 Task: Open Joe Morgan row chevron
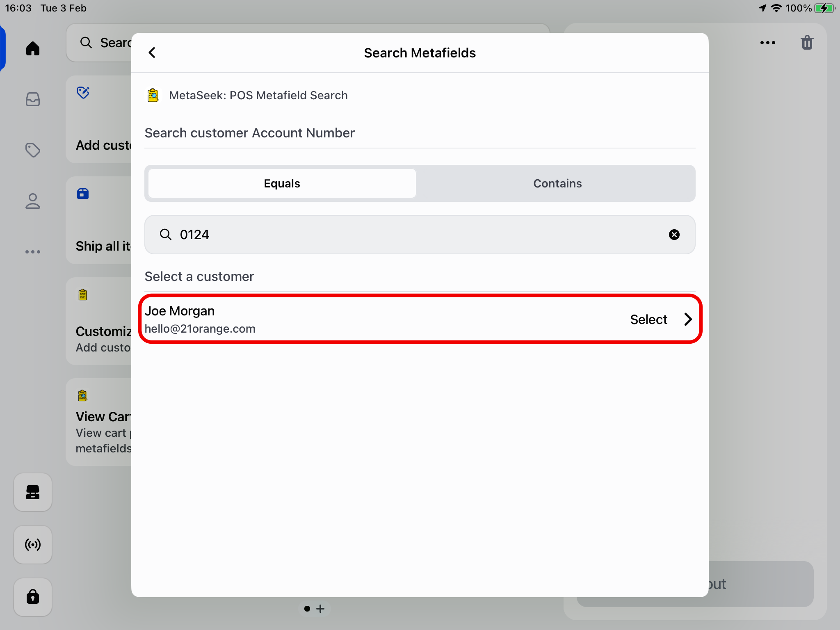tap(688, 320)
